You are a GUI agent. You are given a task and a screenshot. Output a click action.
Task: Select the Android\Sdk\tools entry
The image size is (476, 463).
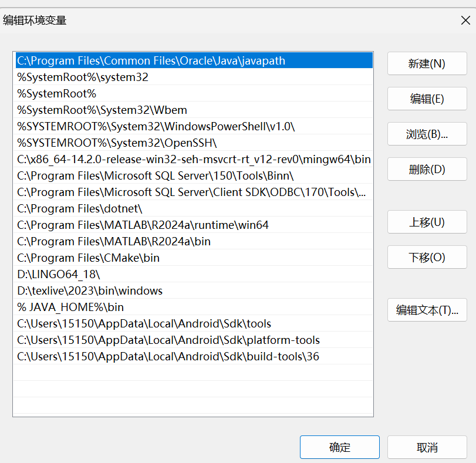coord(194,323)
